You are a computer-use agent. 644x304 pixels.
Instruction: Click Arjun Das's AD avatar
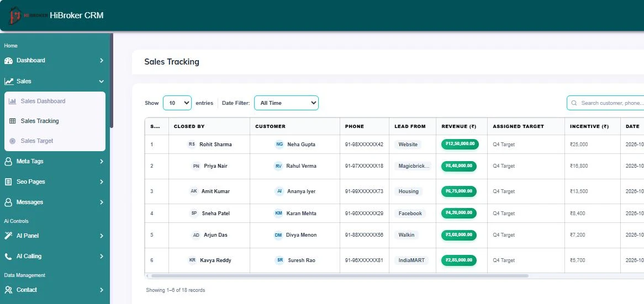[x=196, y=235]
